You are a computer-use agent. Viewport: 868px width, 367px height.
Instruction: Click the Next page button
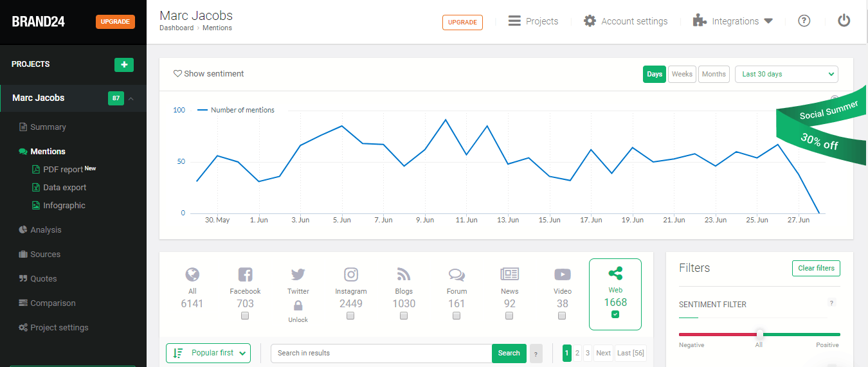coord(603,353)
